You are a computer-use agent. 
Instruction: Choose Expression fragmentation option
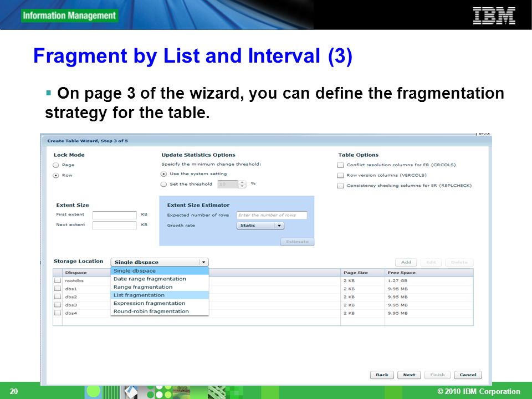click(x=160, y=303)
